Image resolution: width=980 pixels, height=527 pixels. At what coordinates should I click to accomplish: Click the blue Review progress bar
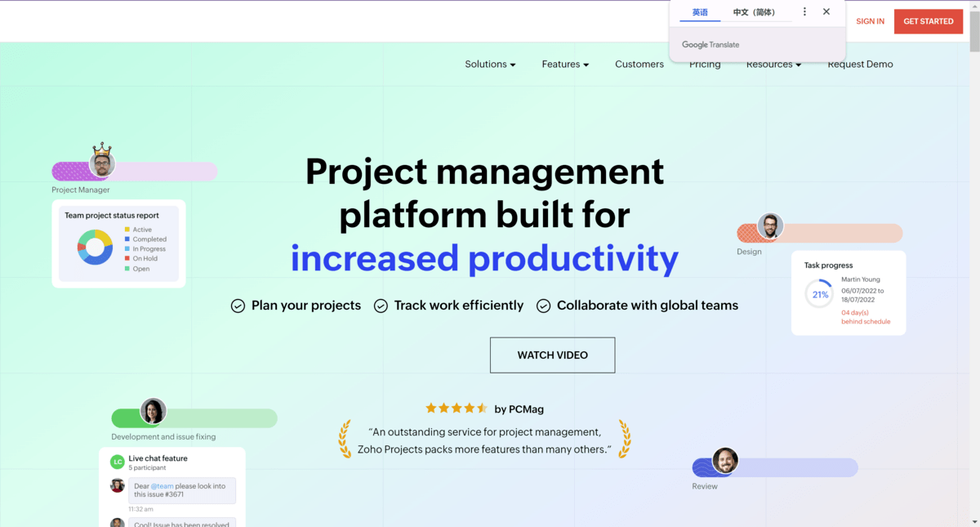click(775, 467)
